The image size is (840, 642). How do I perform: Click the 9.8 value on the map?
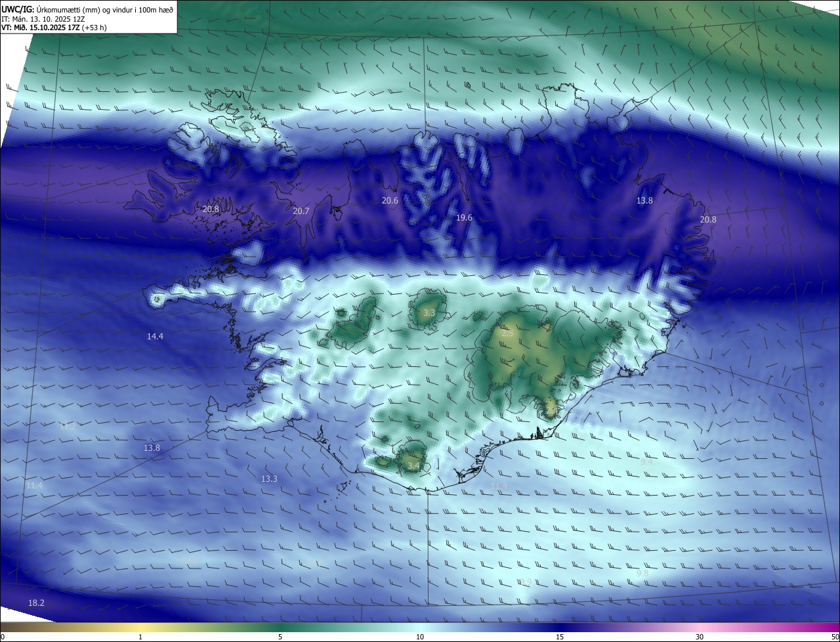pyautogui.click(x=642, y=573)
